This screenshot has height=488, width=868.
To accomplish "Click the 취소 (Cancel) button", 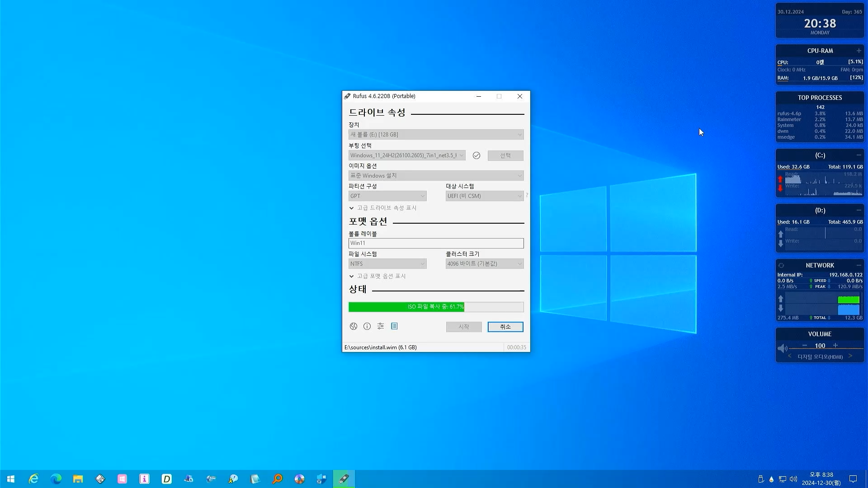I will point(505,327).
